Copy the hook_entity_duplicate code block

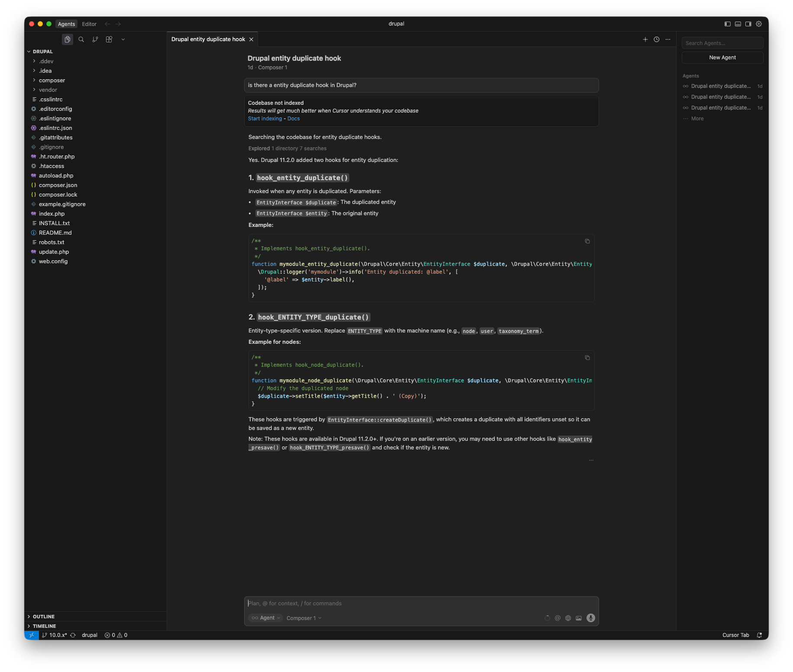pos(587,241)
